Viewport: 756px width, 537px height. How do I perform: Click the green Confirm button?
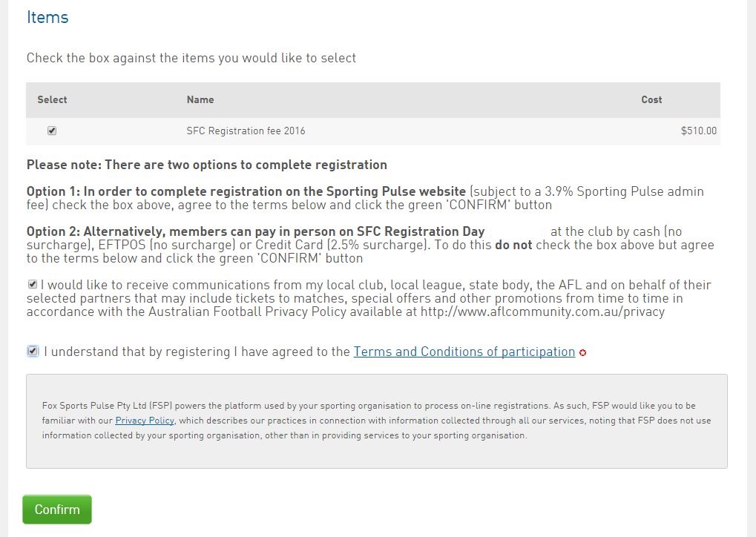(x=57, y=510)
